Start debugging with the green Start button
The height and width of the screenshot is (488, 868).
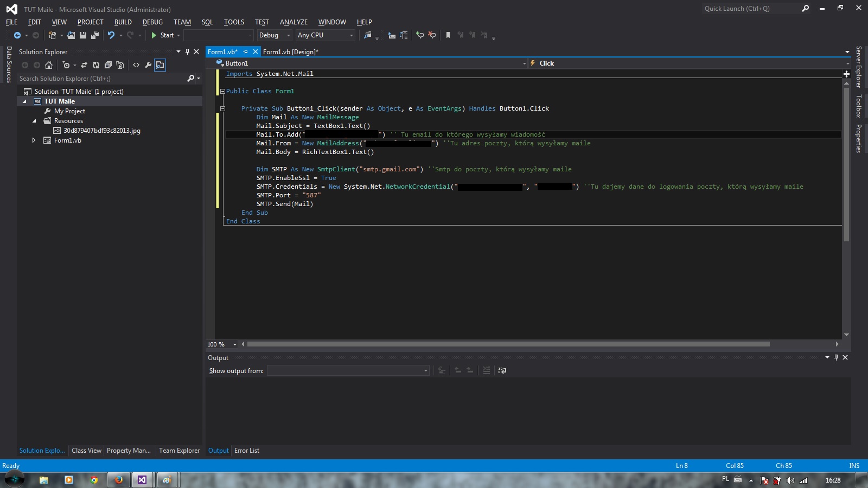tap(162, 35)
